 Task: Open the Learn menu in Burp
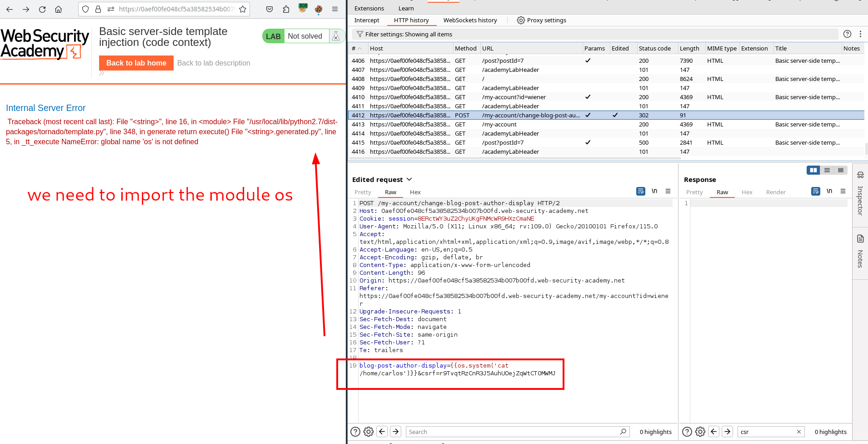[x=406, y=8]
